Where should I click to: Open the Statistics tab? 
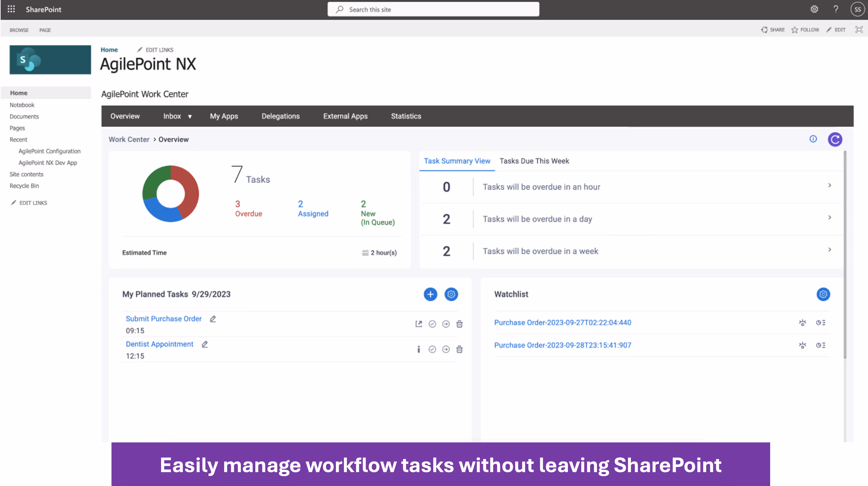(406, 116)
